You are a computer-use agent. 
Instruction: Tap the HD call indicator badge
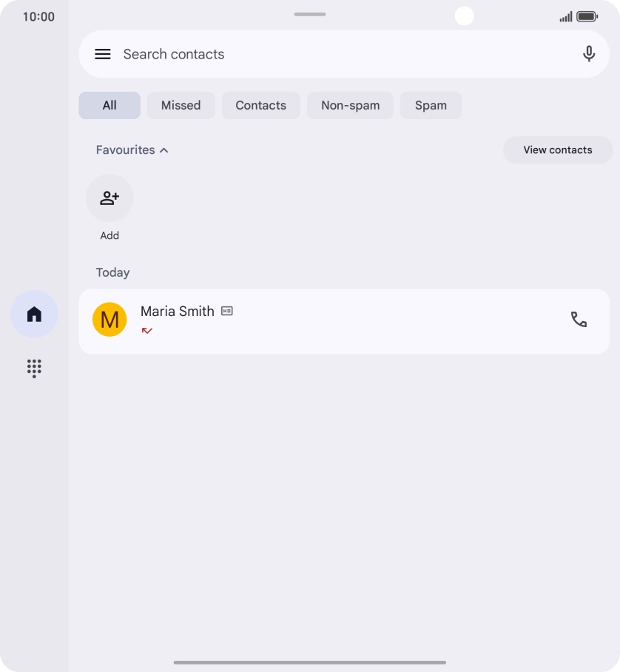[x=227, y=311]
